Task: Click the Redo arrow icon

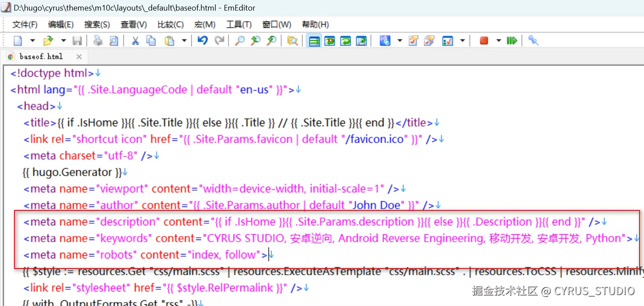Action: pos(219,41)
